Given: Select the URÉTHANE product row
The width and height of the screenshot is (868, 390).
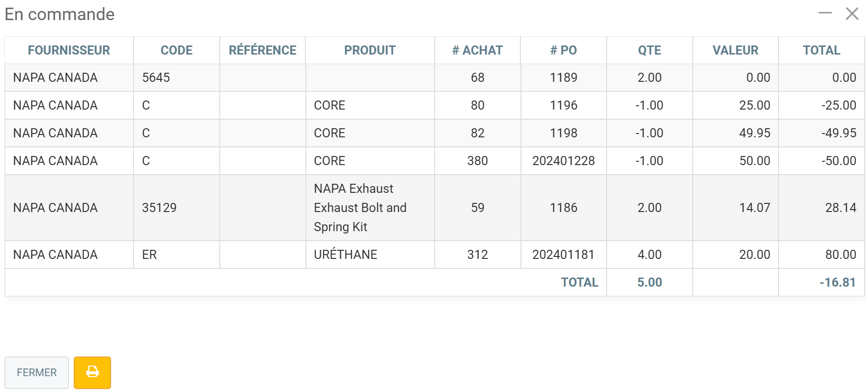Looking at the screenshot, I should click(346, 255).
